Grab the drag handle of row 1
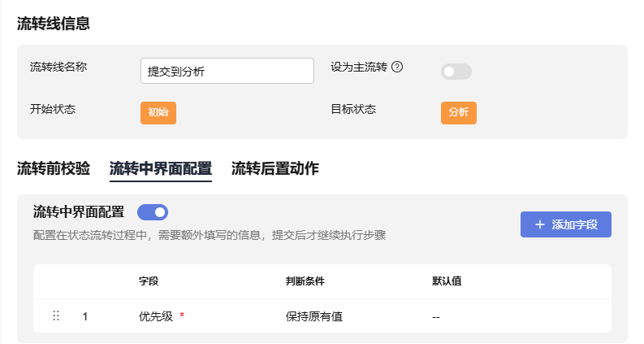 56,316
